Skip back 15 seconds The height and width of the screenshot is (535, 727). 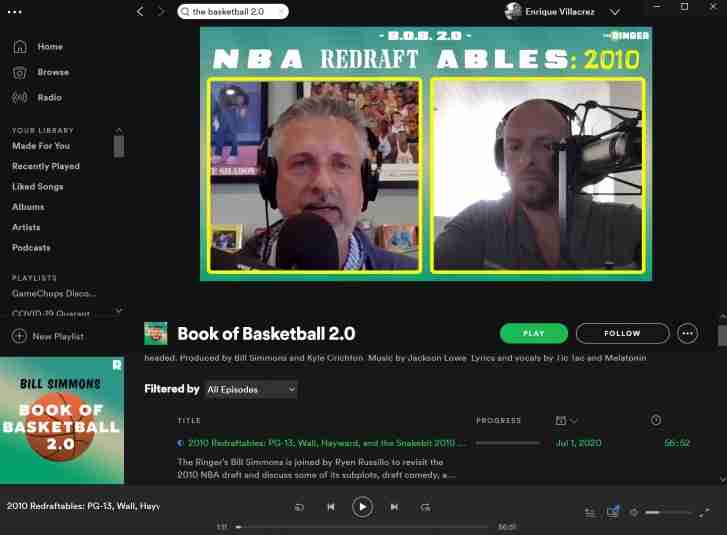300,507
